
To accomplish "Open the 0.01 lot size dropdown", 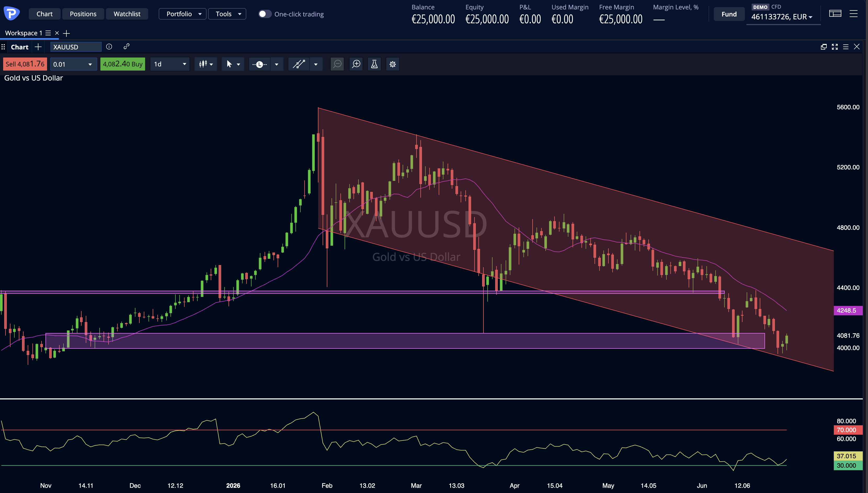I will (73, 64).
